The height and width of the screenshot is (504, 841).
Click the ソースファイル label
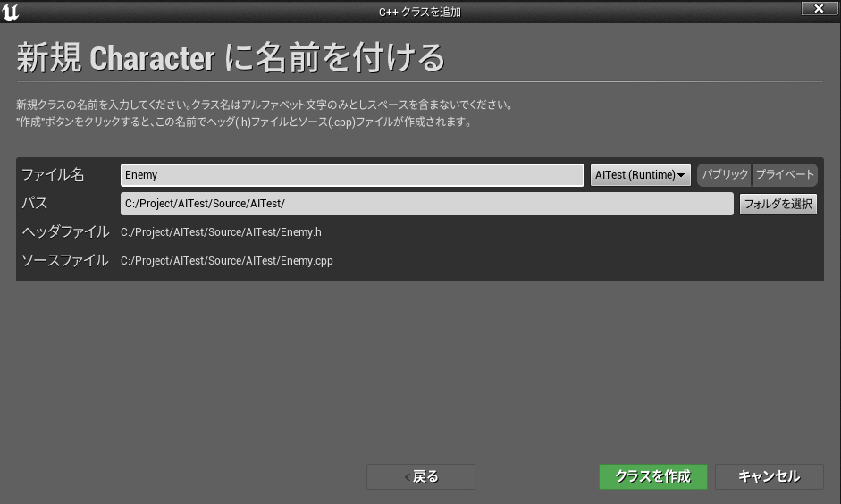[65, 261]
